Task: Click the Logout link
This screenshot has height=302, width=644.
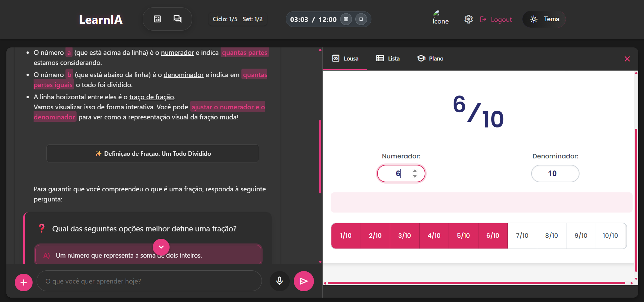Action: point(496,20)
